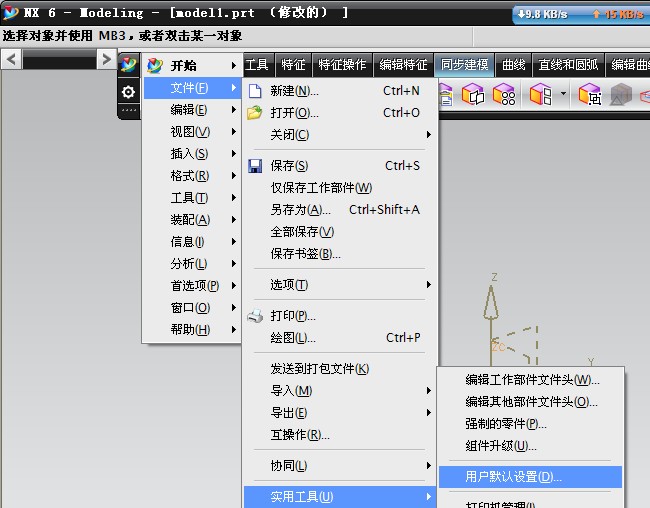Choose 绘图(L)... entry
Screen dimensions: 650x508
click(340, 338)
